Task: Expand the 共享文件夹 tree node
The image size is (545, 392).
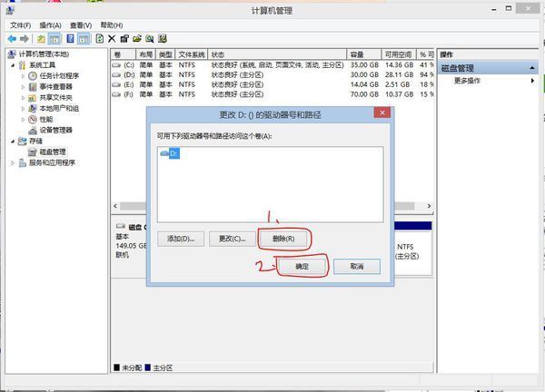Action: [x=23, y=98]
